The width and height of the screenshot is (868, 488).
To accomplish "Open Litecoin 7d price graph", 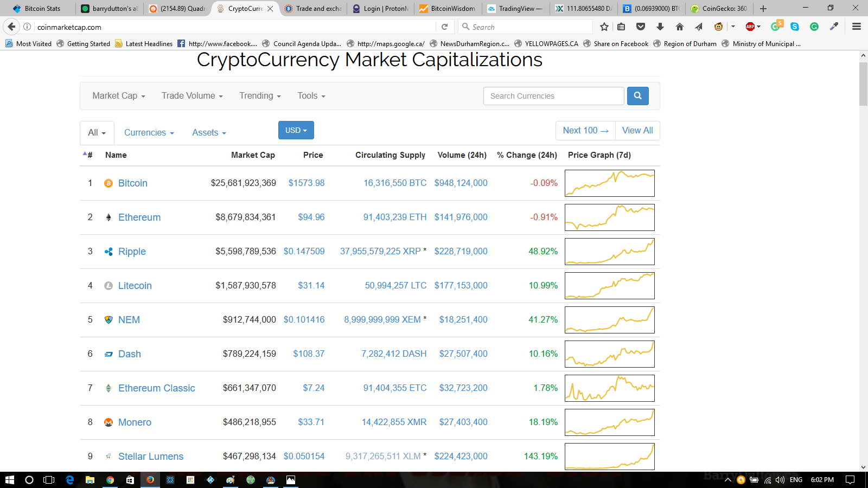I will pos(610,286).
